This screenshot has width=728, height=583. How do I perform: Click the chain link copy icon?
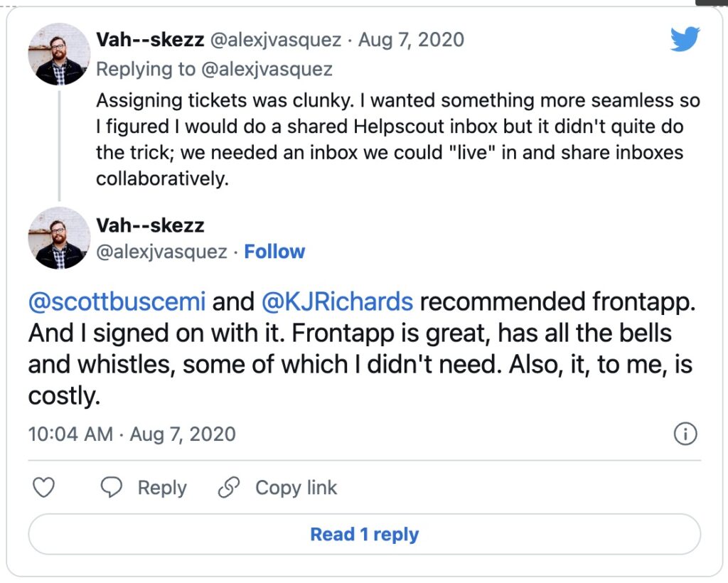point(229,488)
